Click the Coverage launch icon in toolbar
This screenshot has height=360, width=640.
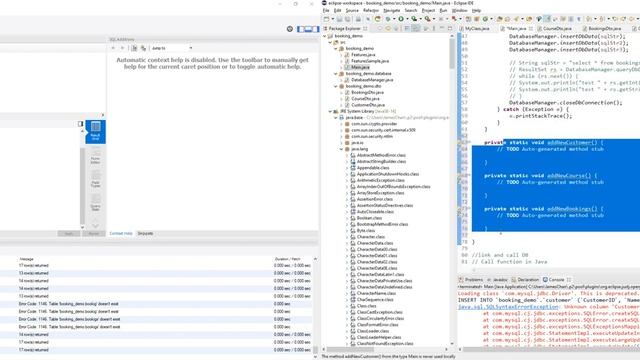pos(414,19)
